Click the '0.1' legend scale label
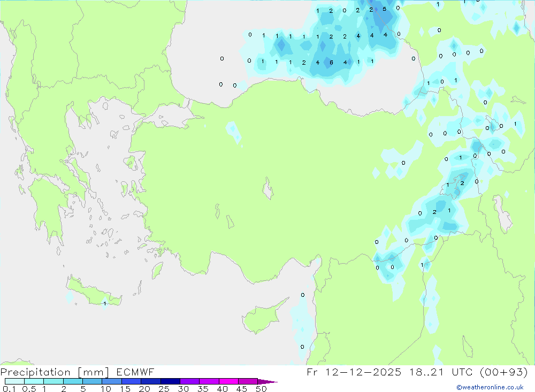Viewport: 535px width, 392px height. [x=9, y=389]
